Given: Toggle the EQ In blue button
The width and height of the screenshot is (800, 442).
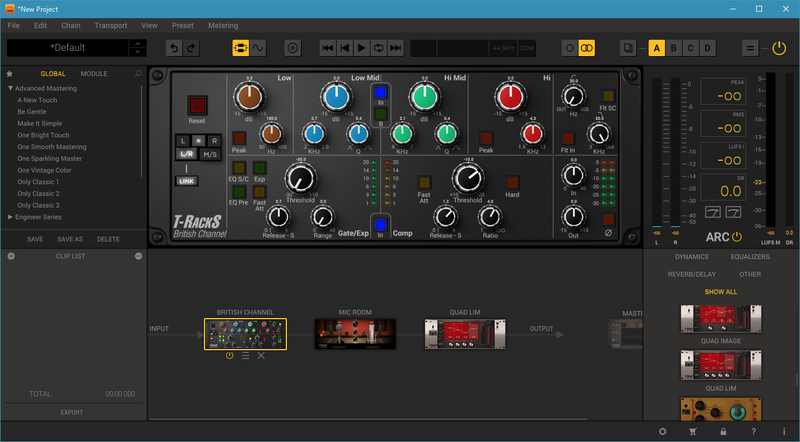Looking at the screenshot, I should 381,92.
